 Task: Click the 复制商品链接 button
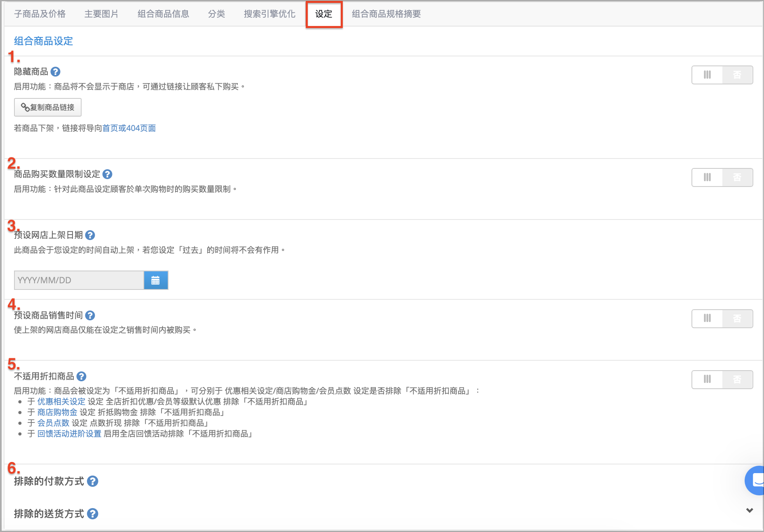(x=48, y=107)
